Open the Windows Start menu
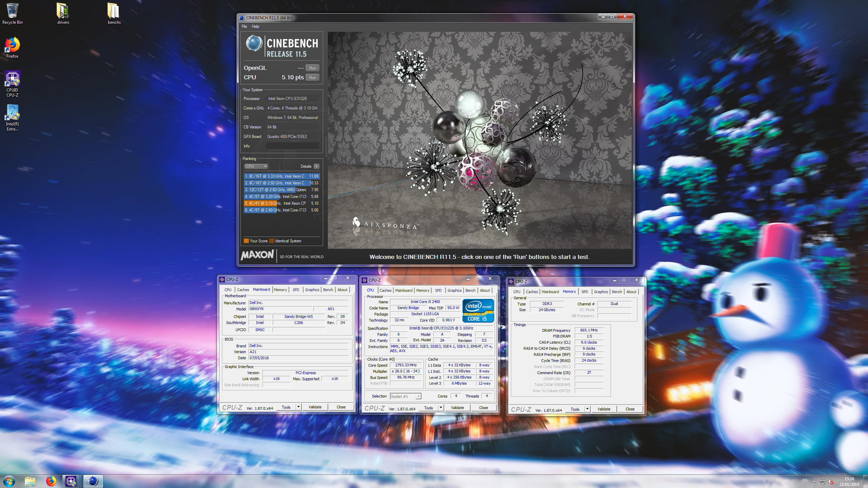The image size is (868, 488). [9, 481]
